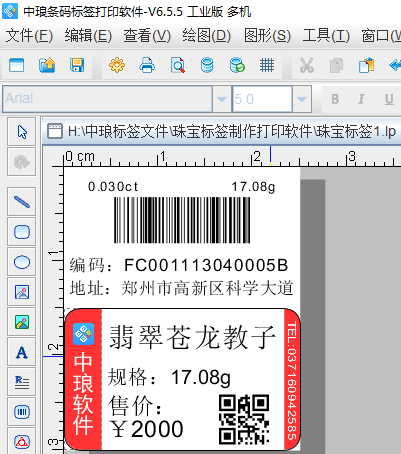Click the blue undo arrow icon

395,65
